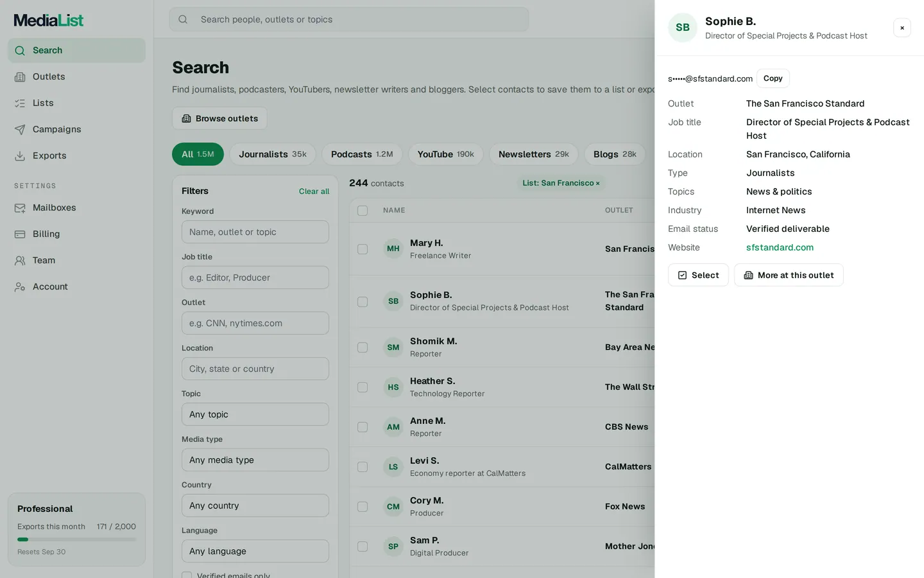Screen dimensions: 924x578
Task: Click the HS avatar for Heather S.
Action: click(393, 387)
